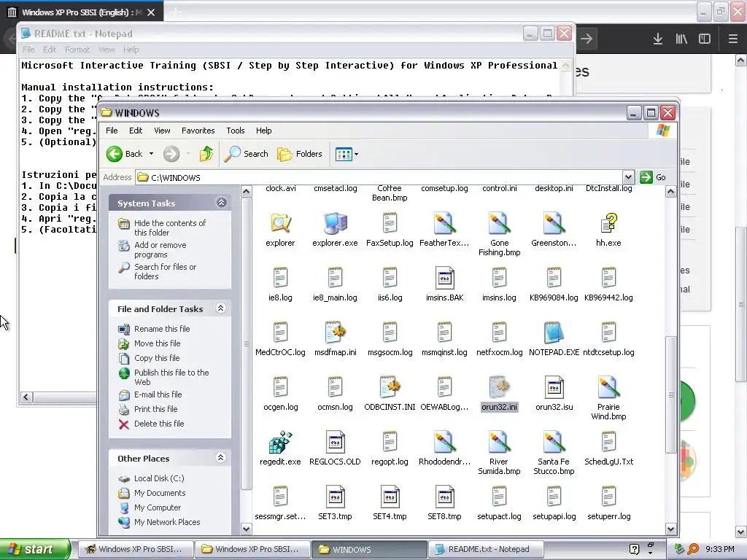Screen dimensions: 747x560
Task: Open the View menu in WINDOWS explorer
Action: point(162,131)
